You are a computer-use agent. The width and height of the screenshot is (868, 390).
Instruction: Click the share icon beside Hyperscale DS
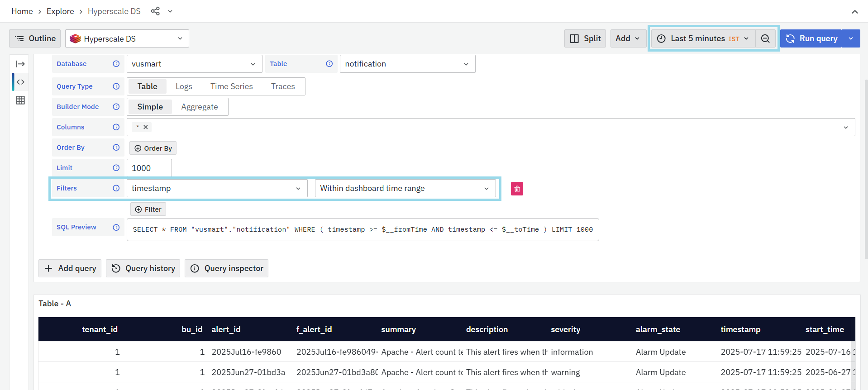[x=155, y=11]
